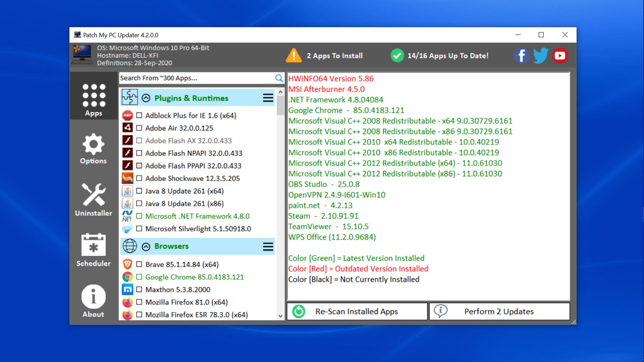The width and height of the screenshot is (644, 362).
Task: Click the green checkmark up-to-date icon
Action: coord(397,55)
